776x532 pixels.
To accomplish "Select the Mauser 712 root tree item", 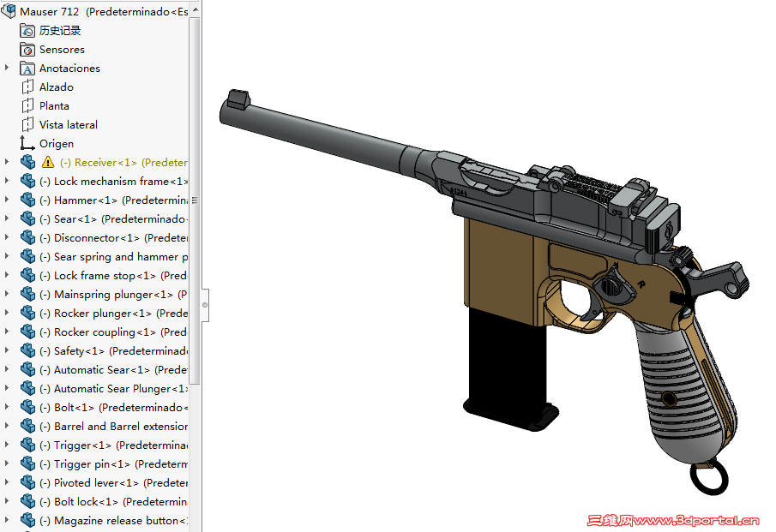I will tap(104, 11).
